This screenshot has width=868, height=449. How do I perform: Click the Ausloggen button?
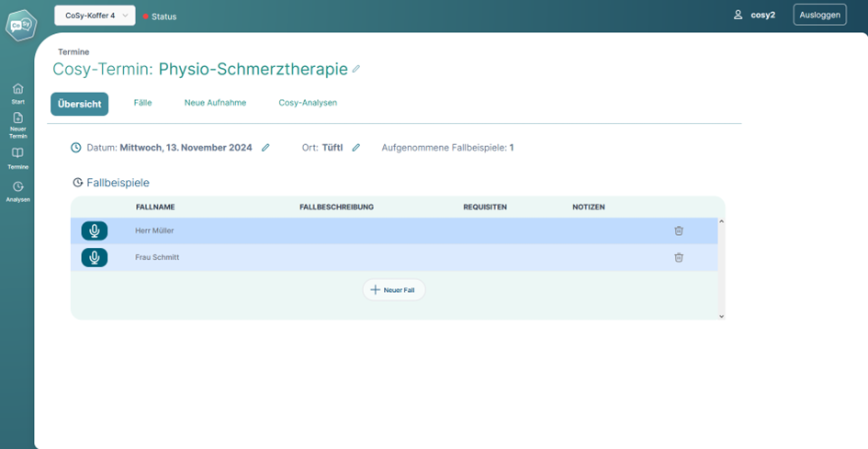point(819,16)
